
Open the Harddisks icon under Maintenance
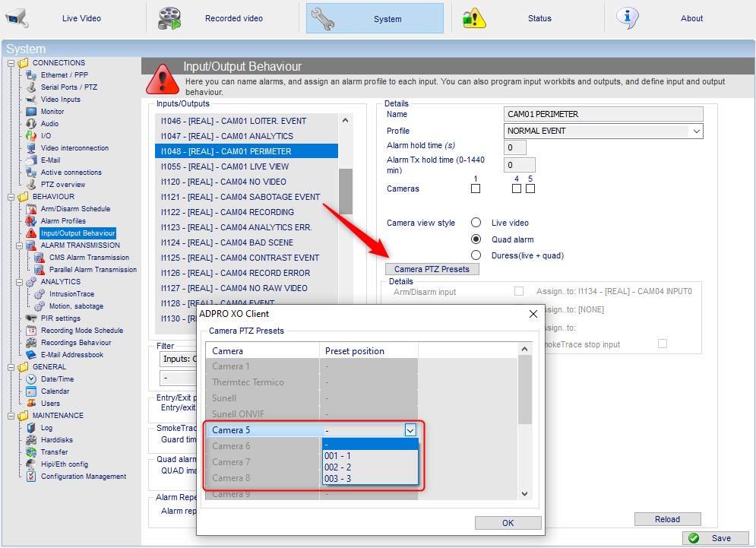click(31, 440)
